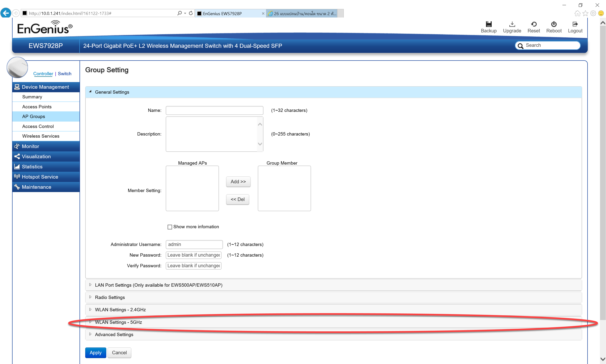
Task: Click the address bar search magnifier
Action: [179, 13]
